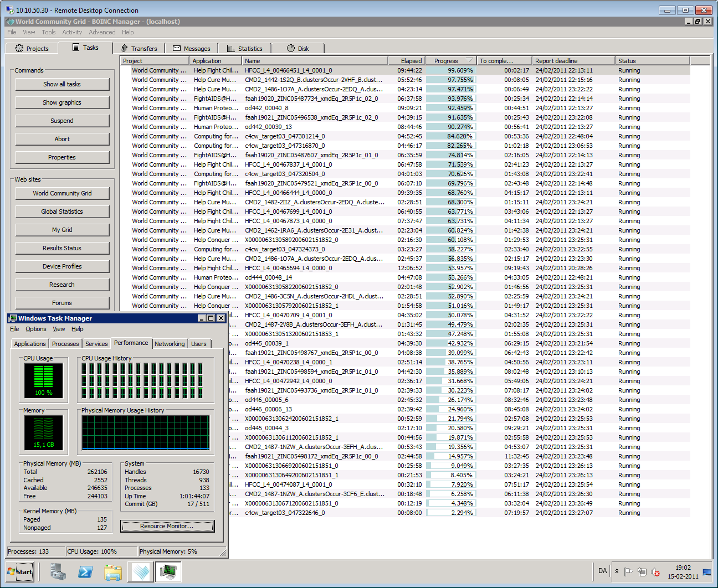
Task: Click the CPU Usage 100% gauge
Action: (x=44, y=380)
